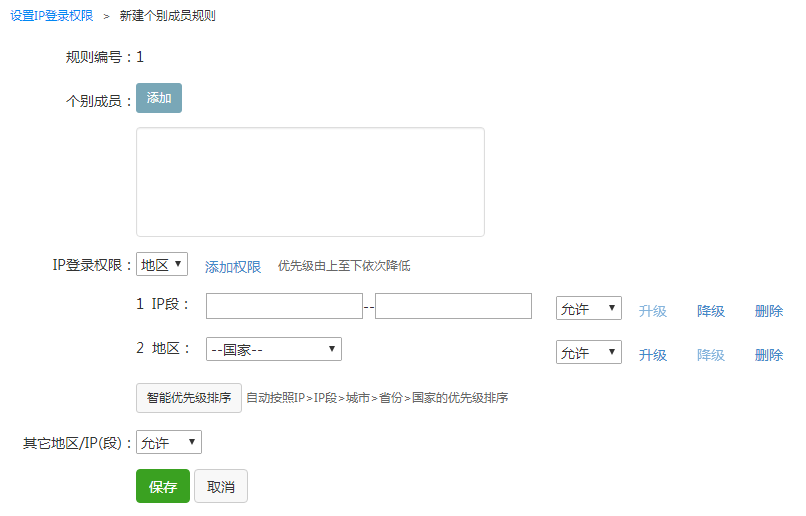
Task: Click 删除 on the 地区 row
Action: 769,355
